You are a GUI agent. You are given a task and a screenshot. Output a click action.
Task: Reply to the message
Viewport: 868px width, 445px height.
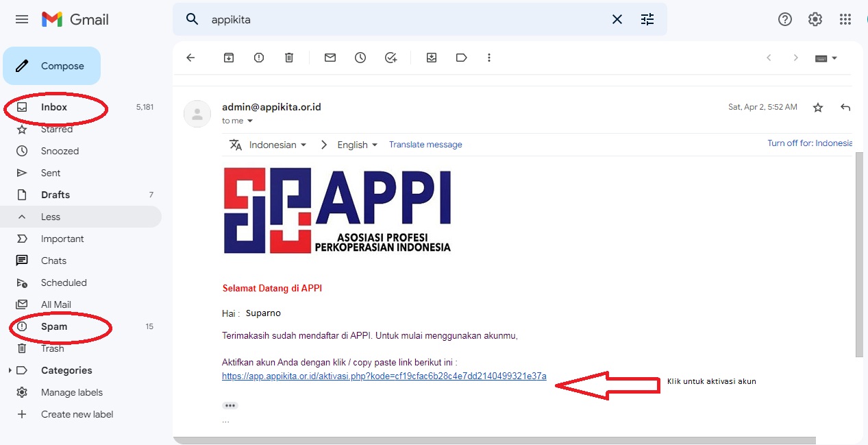coord(845,108)
